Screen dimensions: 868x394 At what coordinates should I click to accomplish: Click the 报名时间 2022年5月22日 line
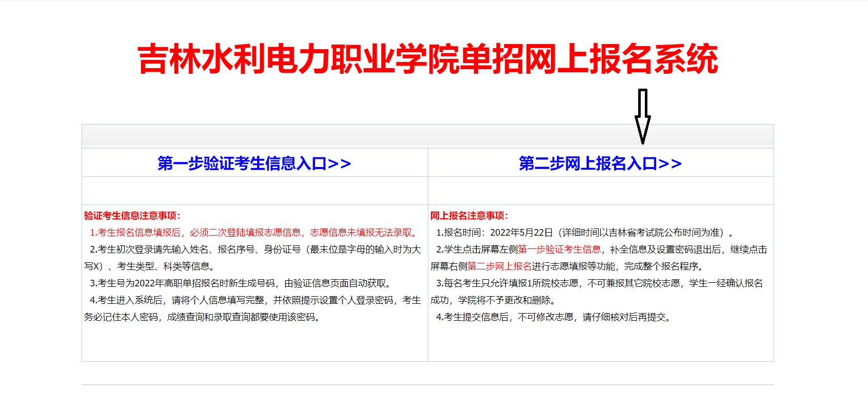[585, 233]
